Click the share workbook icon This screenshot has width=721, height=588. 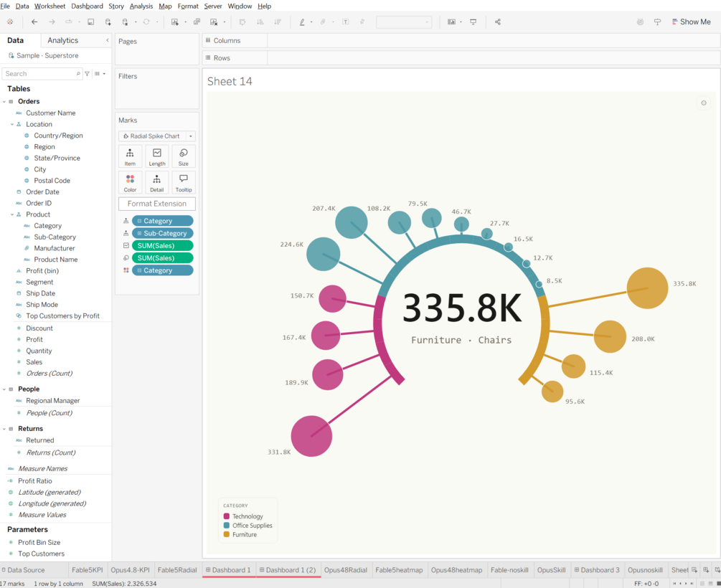(x=498, y=22)
